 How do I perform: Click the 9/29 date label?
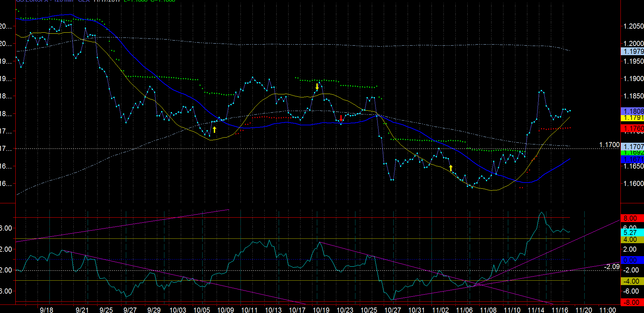[154, 310]
